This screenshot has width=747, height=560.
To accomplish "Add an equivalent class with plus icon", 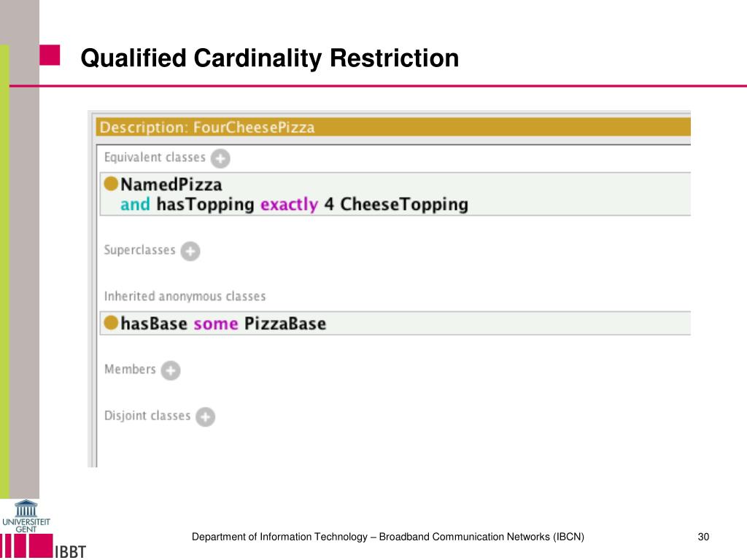I will [220, 158].
